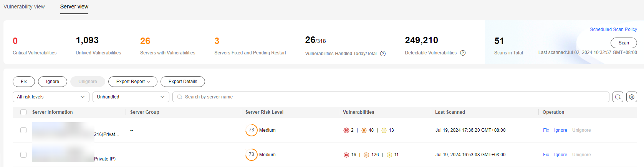Viewport: 644px width, 167px height.
Task: Open the table settings gear icon
Action: tap(632, 97)
